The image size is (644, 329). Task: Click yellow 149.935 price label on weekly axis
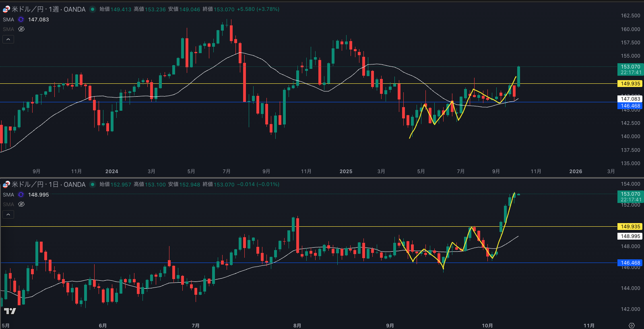[630, 84]
